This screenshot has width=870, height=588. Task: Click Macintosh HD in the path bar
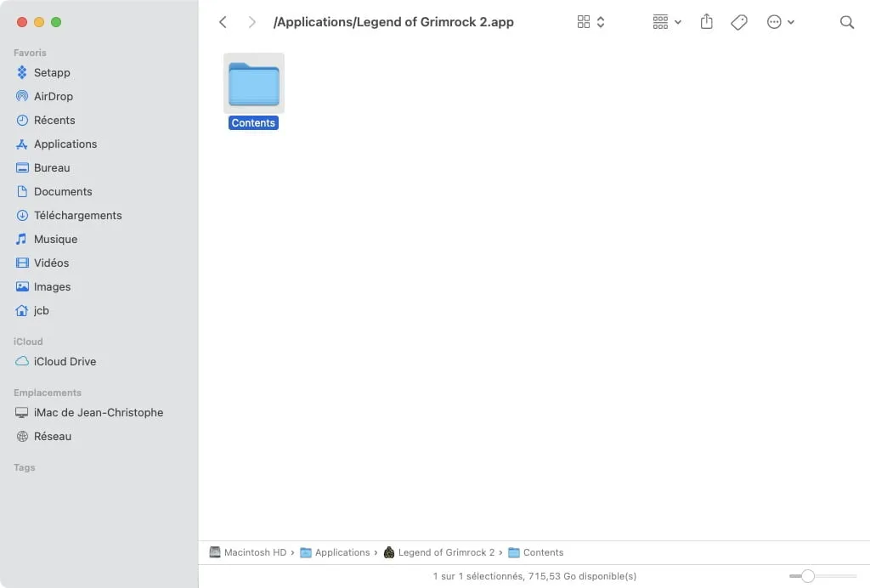248,552
